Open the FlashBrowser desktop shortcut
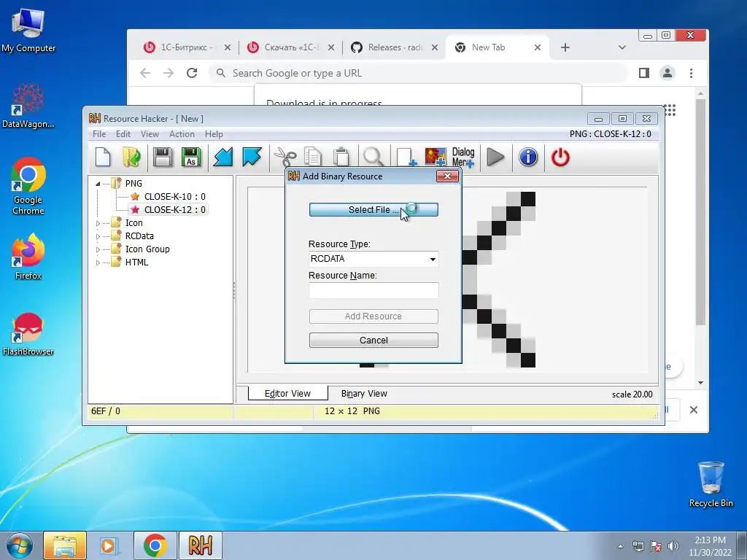Image resolution: width=747 pixels, height=560 pixels. (x=28, y=334)
